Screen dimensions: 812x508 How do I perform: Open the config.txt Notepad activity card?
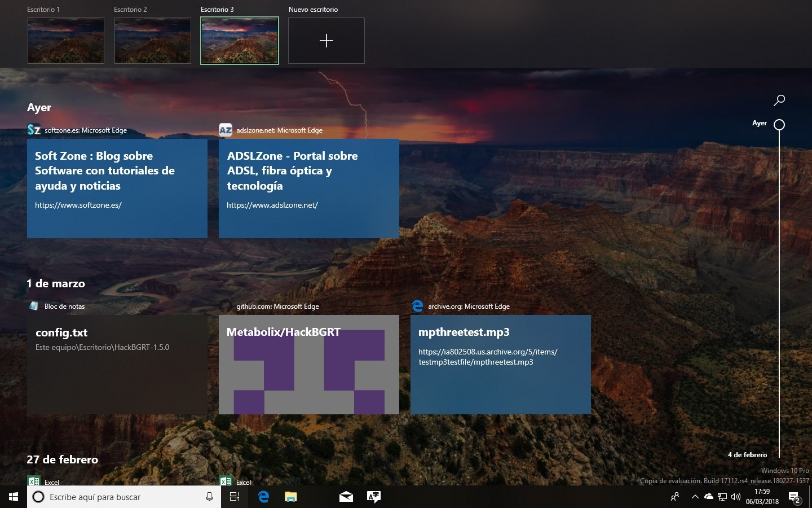tap(117, 365)
